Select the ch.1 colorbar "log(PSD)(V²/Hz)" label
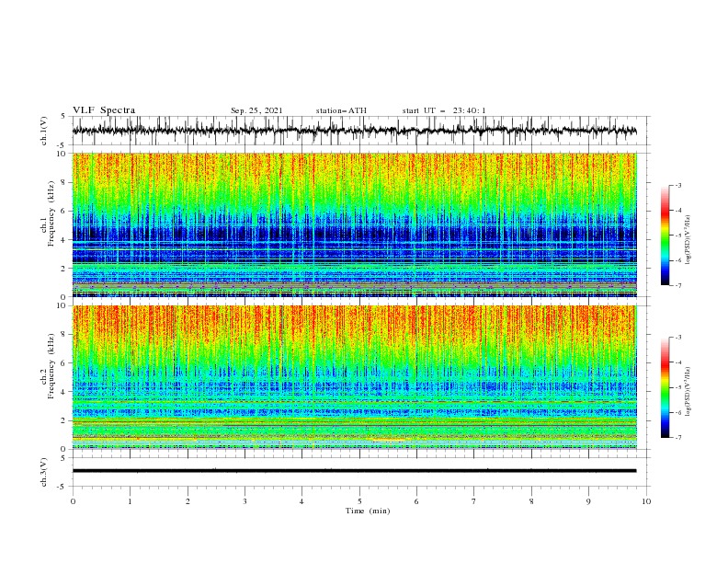The width and height of the screenshot is (728, 563). tap(688, 240)
